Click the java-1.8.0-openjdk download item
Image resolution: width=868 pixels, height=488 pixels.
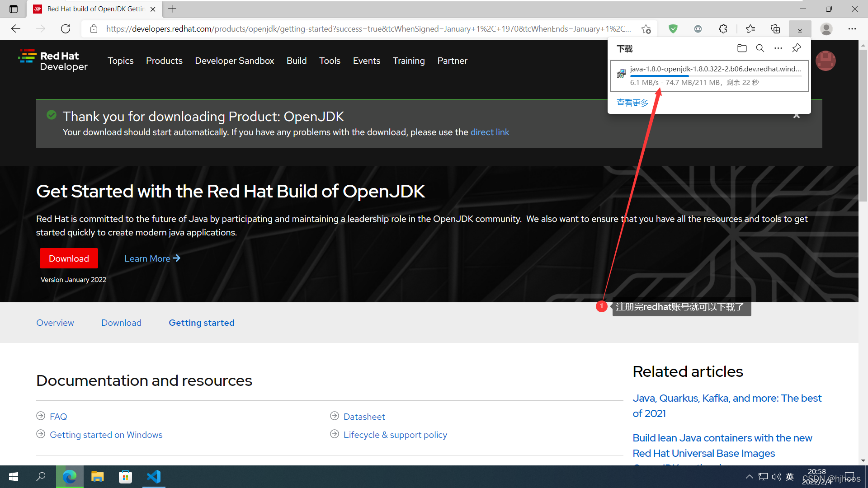(709, 76)
